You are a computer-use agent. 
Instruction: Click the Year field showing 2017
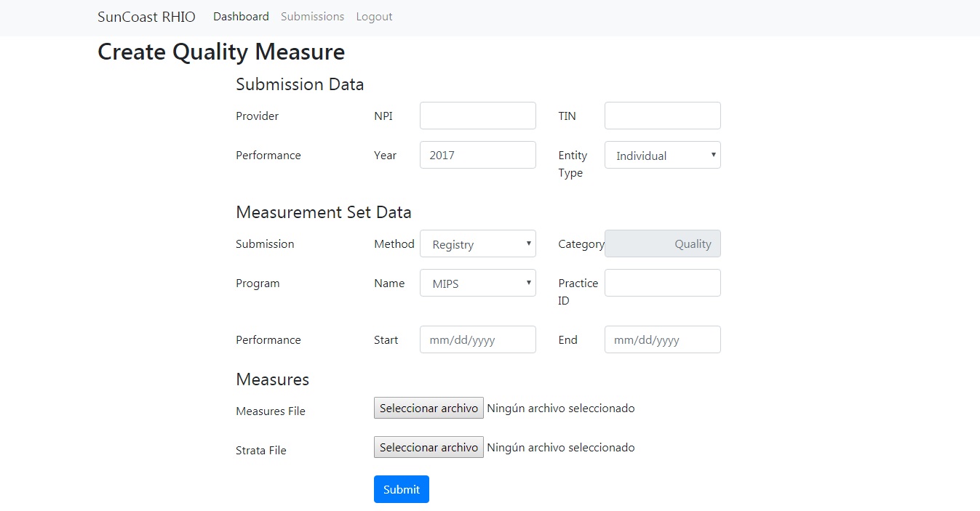(x=478, y=155)
